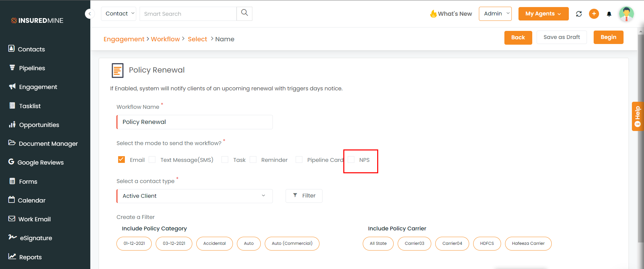Select the Auto policy category chip

(249, 243)
